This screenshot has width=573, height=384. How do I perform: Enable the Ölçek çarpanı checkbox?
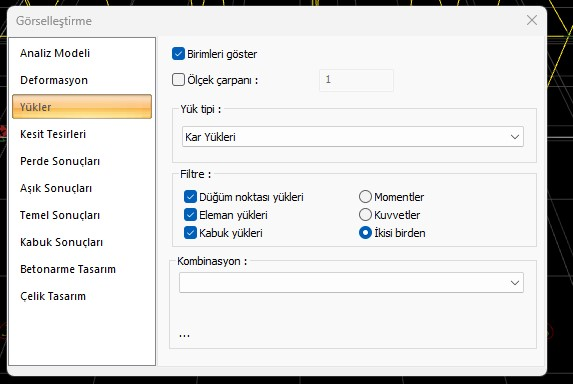coord(178,80)
